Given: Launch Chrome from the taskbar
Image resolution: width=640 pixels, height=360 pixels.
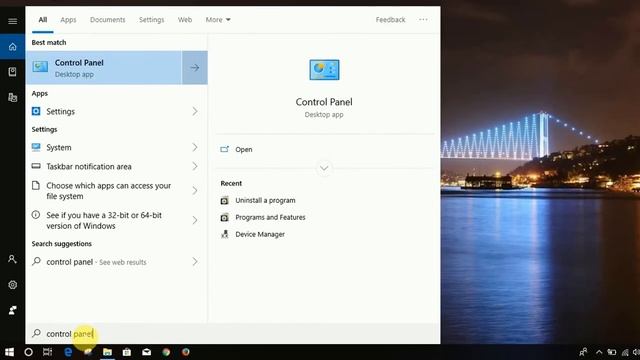Looking at the screenshot, I should (166, 352).
